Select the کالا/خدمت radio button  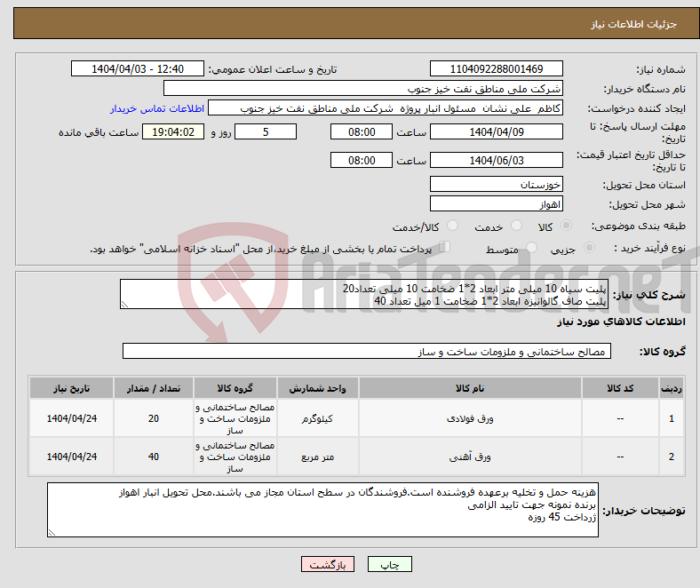click(x=452, y=226)
